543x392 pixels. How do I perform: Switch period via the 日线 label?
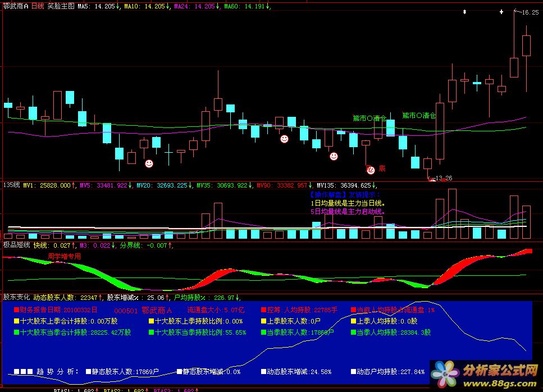(38, 6)
